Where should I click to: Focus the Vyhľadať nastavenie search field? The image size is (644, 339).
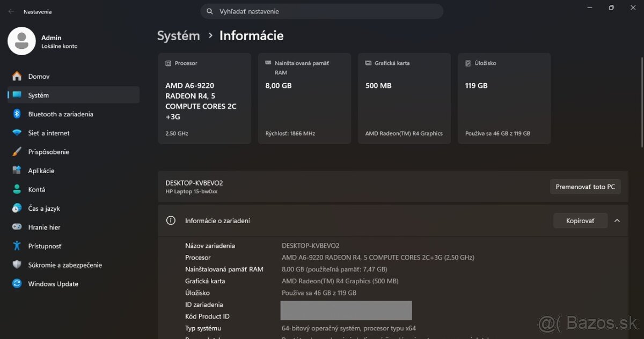322,11
